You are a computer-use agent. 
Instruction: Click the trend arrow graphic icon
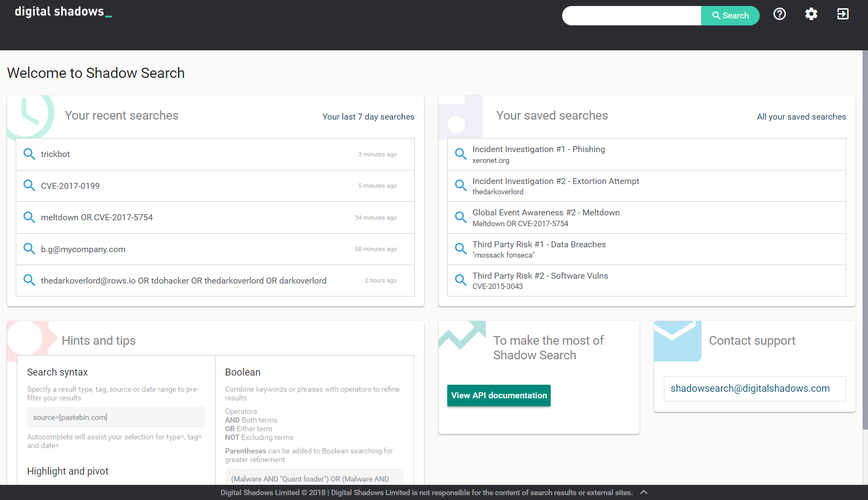click(x=462, y=335)
